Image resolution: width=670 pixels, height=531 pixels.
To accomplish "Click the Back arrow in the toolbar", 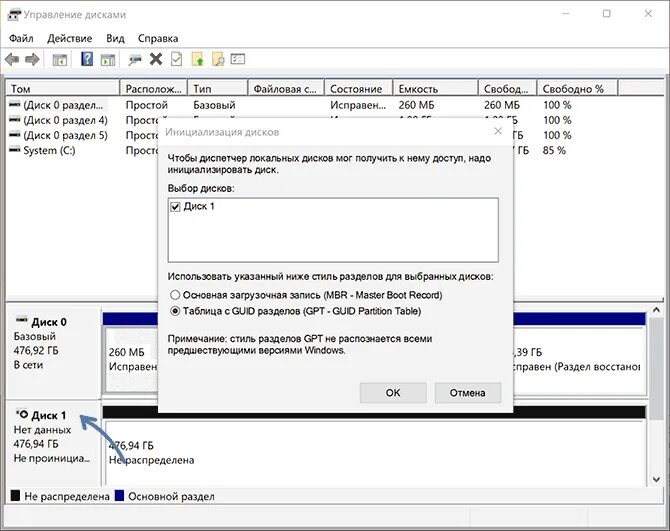I will (x=12, y=59).
